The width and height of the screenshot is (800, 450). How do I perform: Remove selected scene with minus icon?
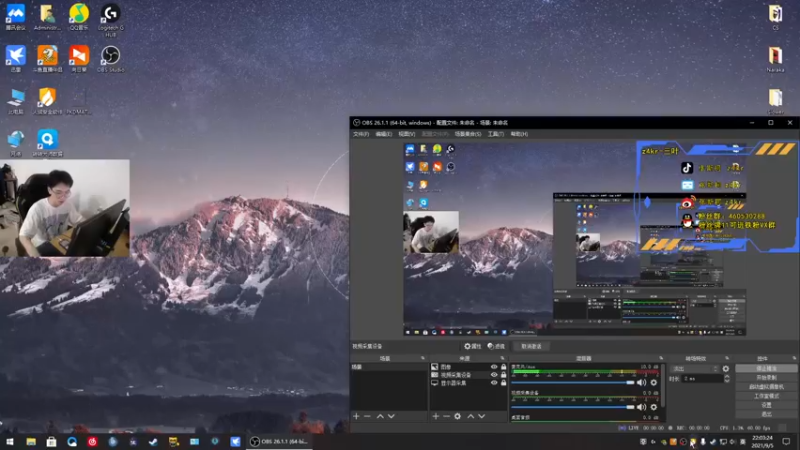coord(367,416)
